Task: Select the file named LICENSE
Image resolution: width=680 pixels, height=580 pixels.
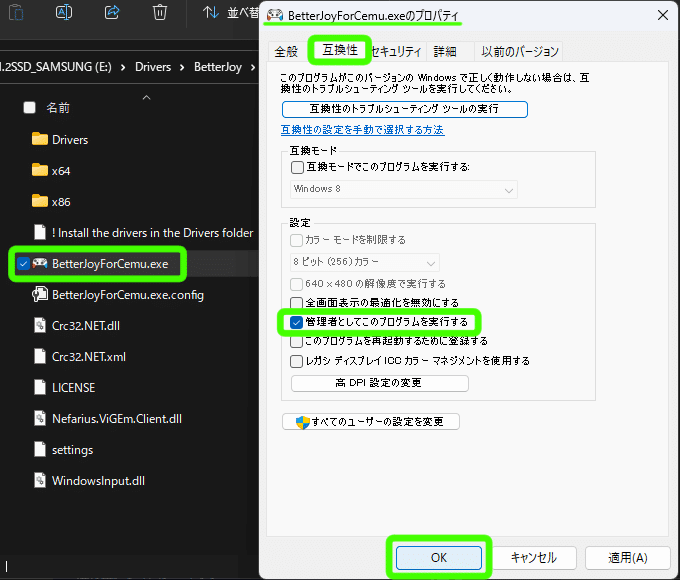Action: pos(73,387)
